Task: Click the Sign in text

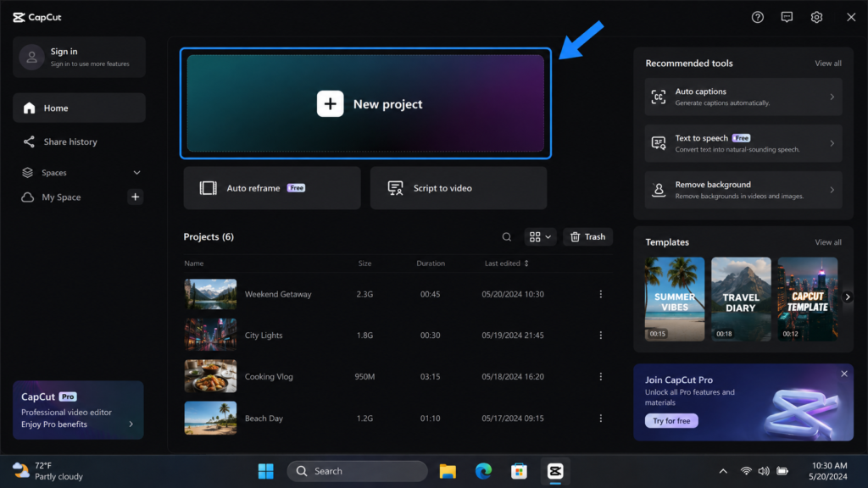Action: [x=64, y=52]
